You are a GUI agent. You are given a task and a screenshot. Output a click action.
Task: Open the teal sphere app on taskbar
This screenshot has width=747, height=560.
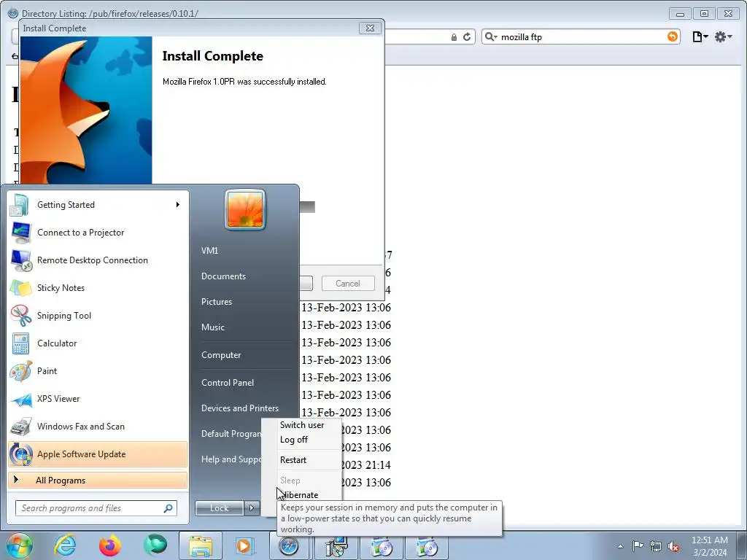[155, 545]
